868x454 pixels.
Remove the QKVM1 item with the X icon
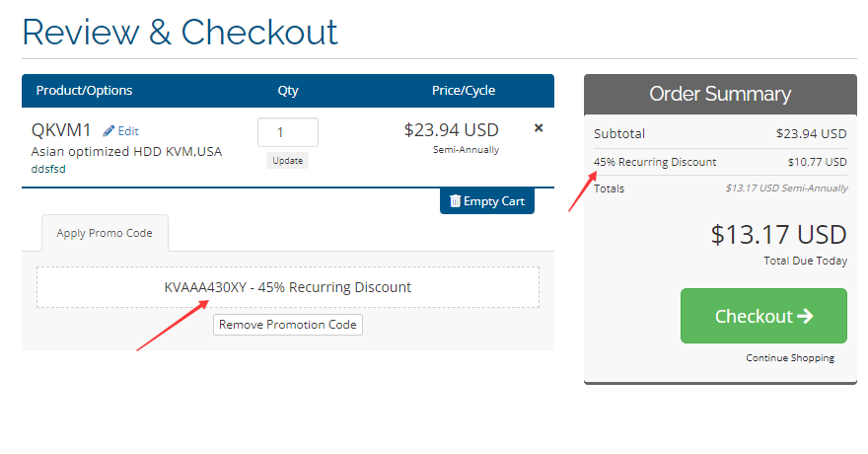point(538,128)
